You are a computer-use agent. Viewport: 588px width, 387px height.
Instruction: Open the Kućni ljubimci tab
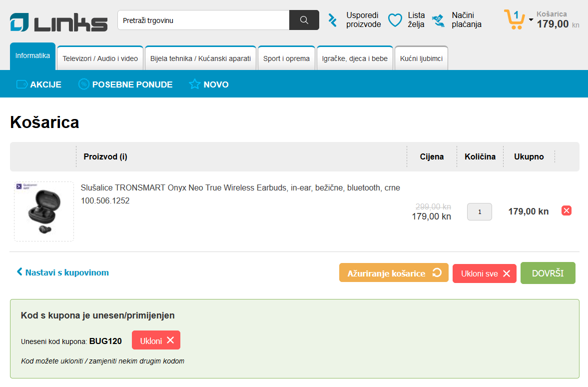421,58
